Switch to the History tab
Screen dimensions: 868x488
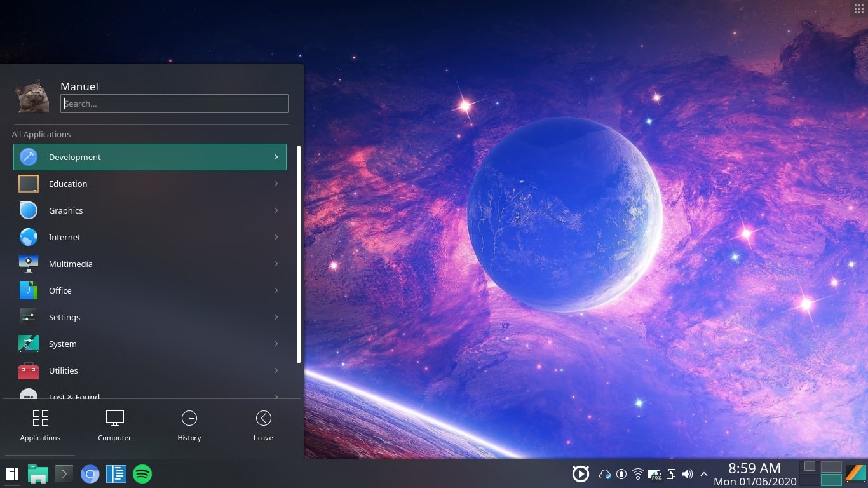pos(189,426)
